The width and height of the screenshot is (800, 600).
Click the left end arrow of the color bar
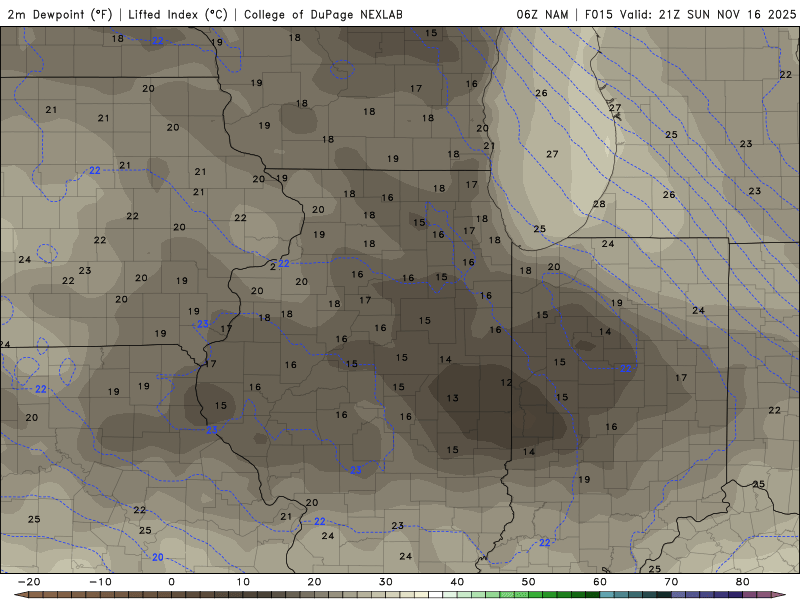(x=21, y=595)
